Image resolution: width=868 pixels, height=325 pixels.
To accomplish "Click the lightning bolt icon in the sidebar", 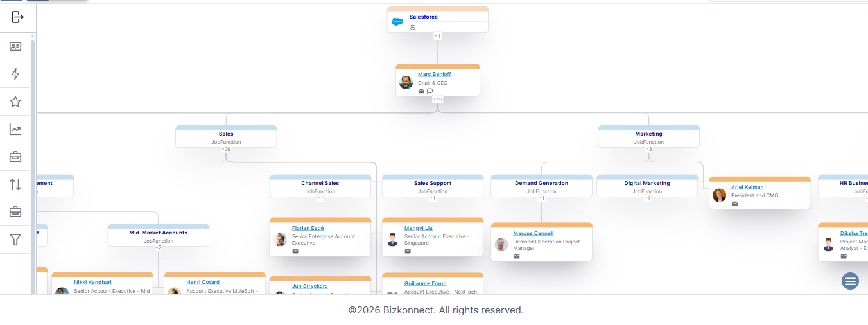I will point(15,74).
